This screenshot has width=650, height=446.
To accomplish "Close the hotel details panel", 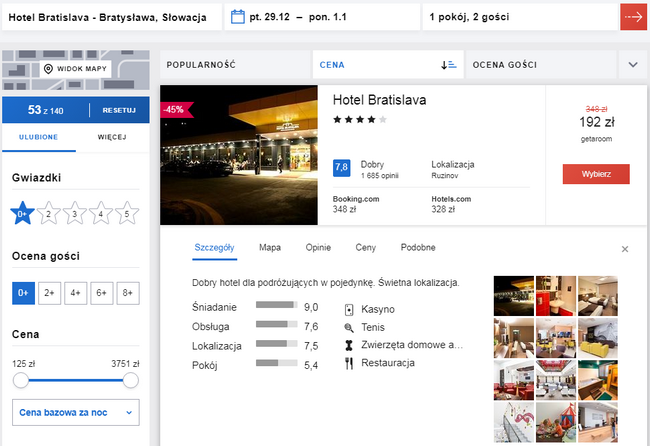I will (x=625, y=249).
